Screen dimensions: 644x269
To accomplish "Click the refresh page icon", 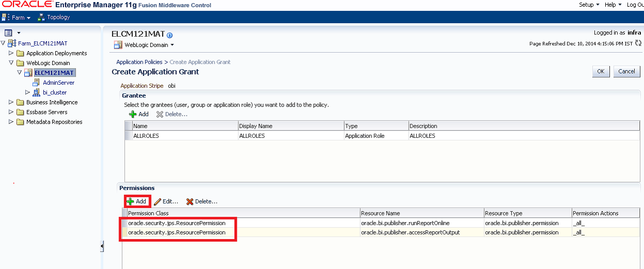I will tap(638, 43).
